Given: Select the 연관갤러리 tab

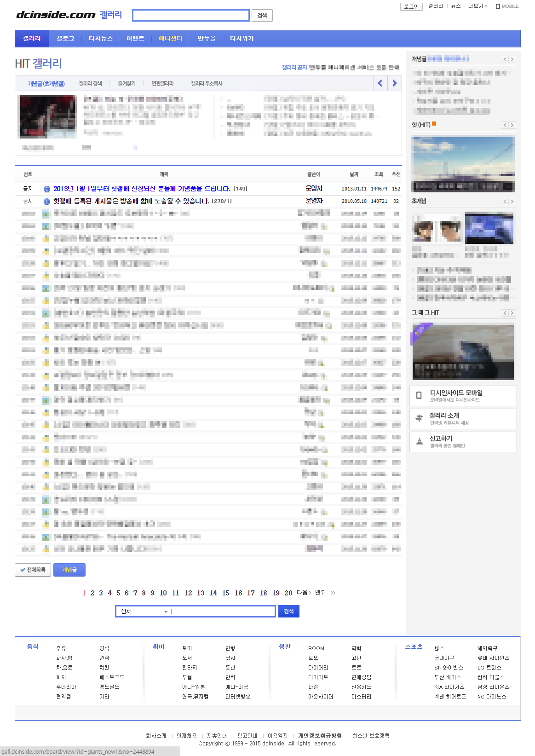Looking at the screenshot, I should [162, 84].
